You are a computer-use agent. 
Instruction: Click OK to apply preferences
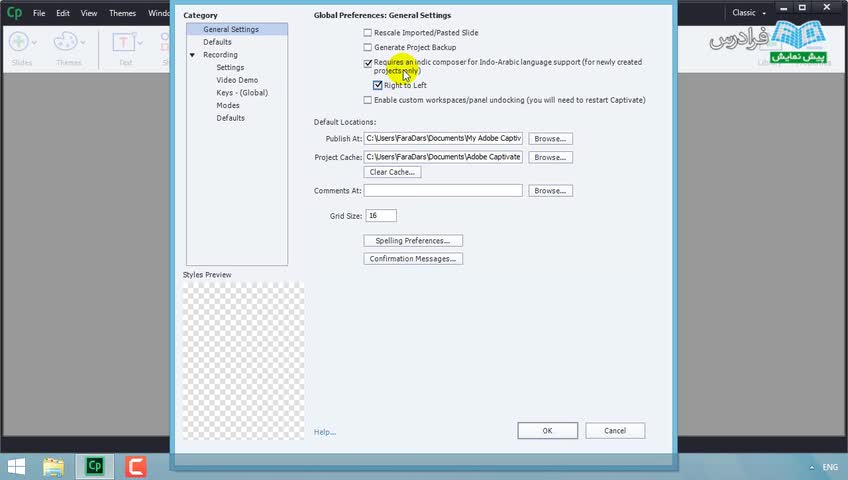(x=547, y=431)
